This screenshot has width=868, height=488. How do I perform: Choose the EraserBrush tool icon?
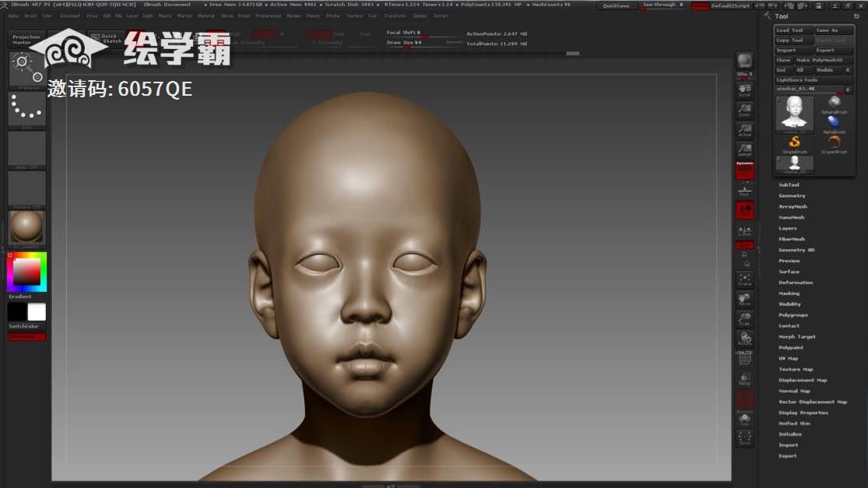(x=834, y=143)
